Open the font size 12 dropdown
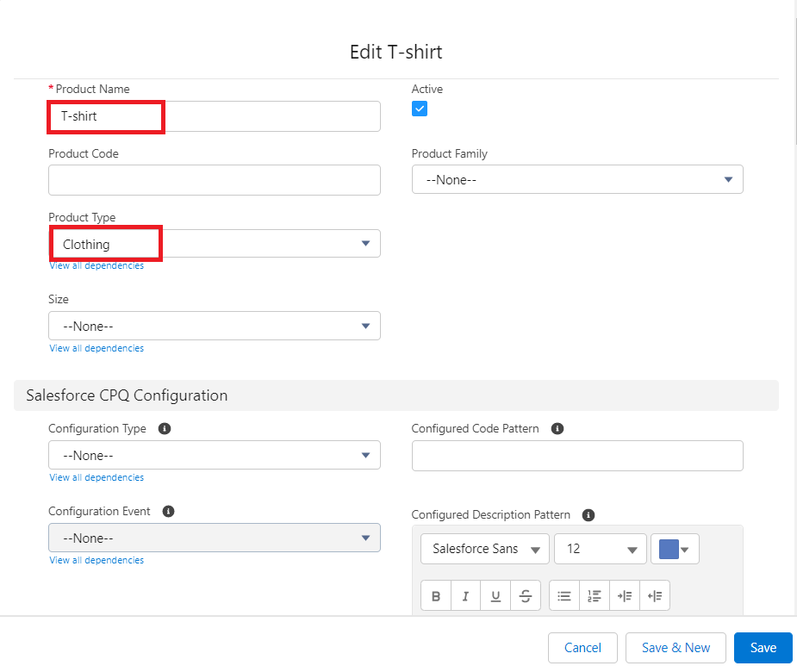This screenshot has height=672, width=797. click(601, 549)
